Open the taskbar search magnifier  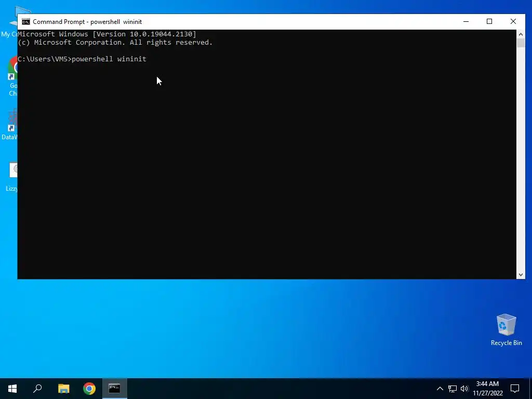pyautogui.click(x=37, y=389)
